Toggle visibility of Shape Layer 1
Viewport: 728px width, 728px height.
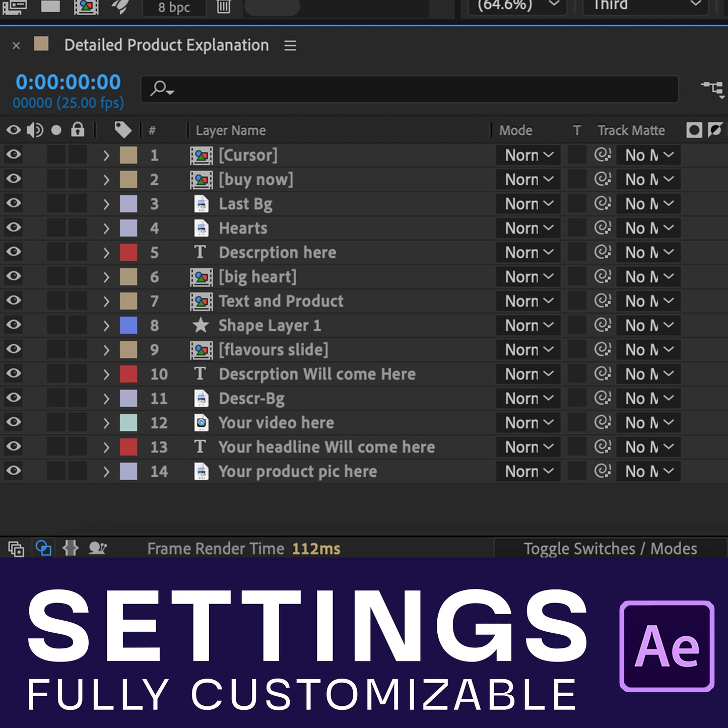click(x=14, y=325)
